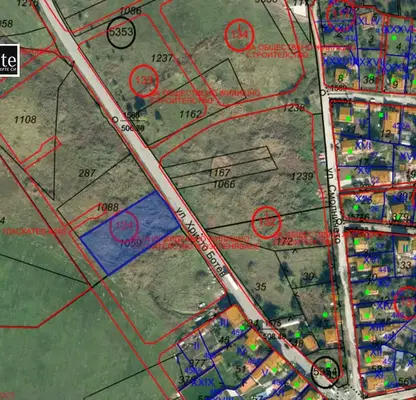This screenshot has width=416, height=400.
Task: Select the red circle marker 133
Action: 143,81
